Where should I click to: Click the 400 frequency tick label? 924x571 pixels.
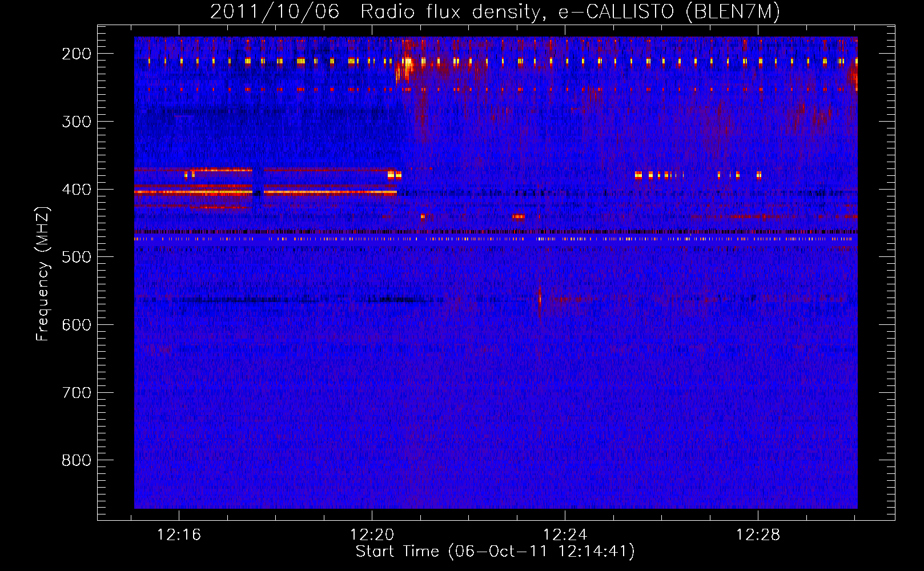[77, 190]
